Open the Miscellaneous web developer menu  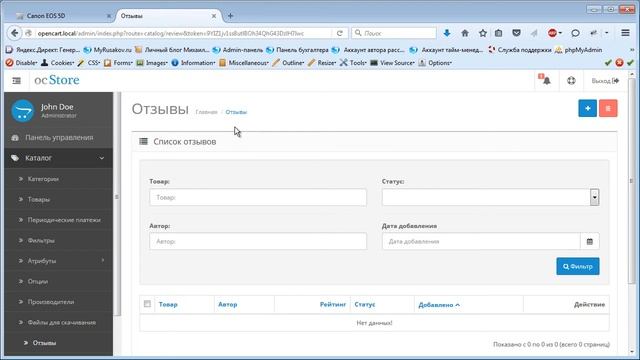click(x=244, y=63)
